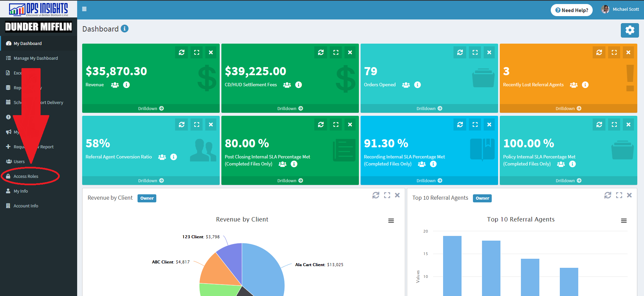Click the users group icon on Revenue tile
The image size is (644, 296).
(115, 85)
